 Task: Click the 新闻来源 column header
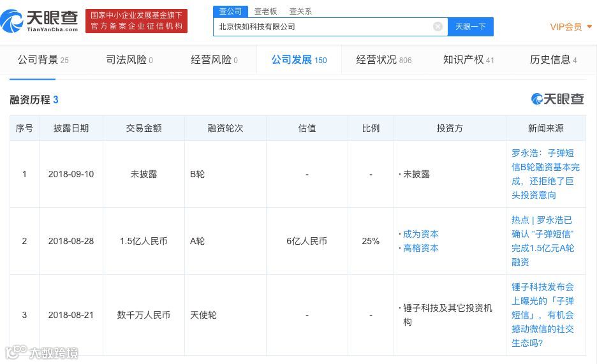point(545,128)
